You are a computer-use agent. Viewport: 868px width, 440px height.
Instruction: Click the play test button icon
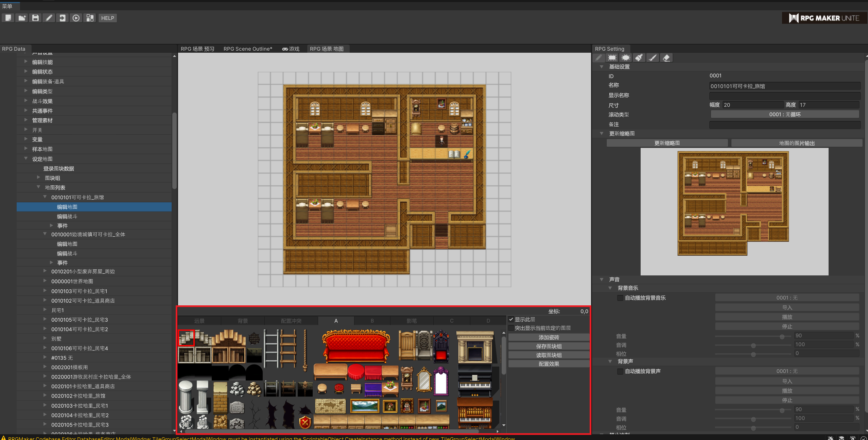tap(76, 18)
